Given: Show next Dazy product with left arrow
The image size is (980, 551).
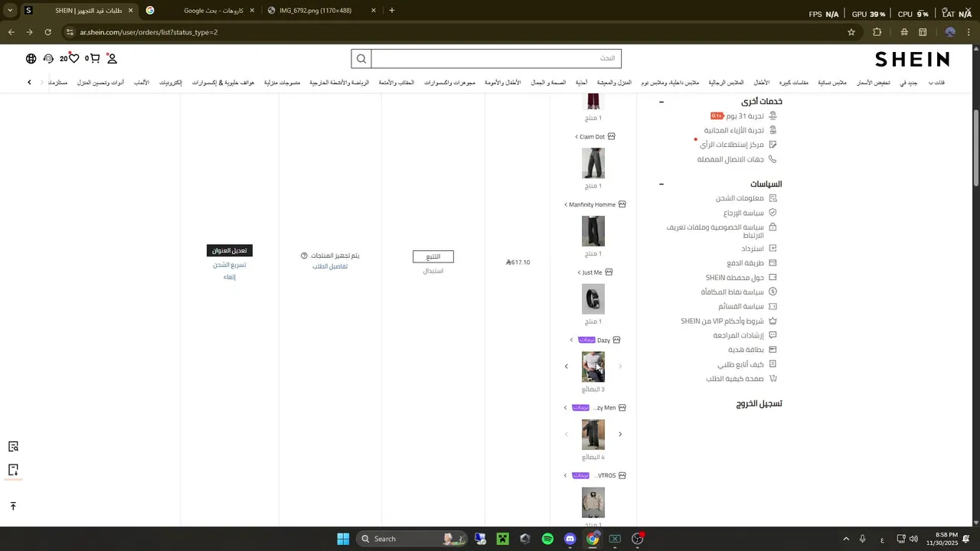Looking at the screenshot, I should (x=567, y=367).
